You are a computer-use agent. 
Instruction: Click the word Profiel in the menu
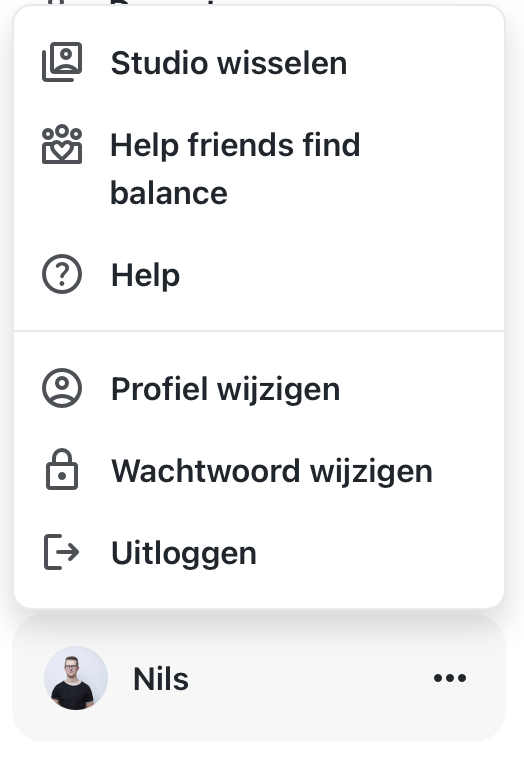tap(160, 389)
